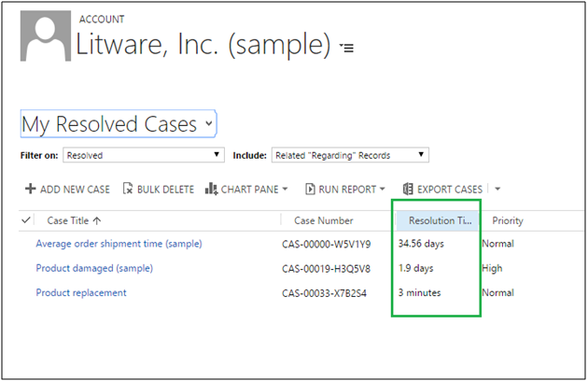This screenshot has height=381, width=588.
Task: Open the My Resolved Cases view selector
Action: 119,124
